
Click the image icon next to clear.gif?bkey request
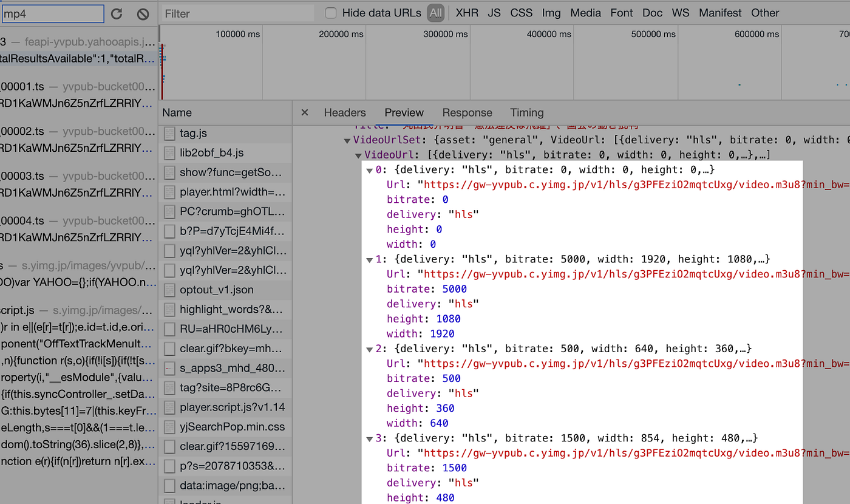[169, 348]
